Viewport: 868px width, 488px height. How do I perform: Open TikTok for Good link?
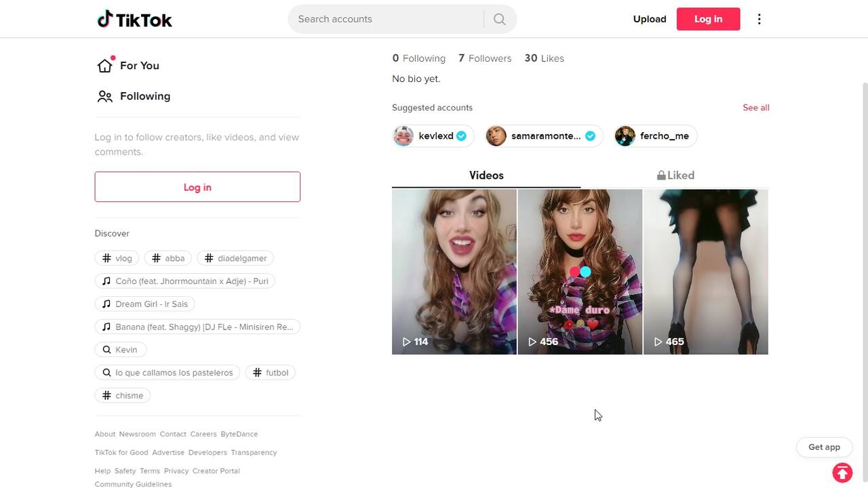121,452
